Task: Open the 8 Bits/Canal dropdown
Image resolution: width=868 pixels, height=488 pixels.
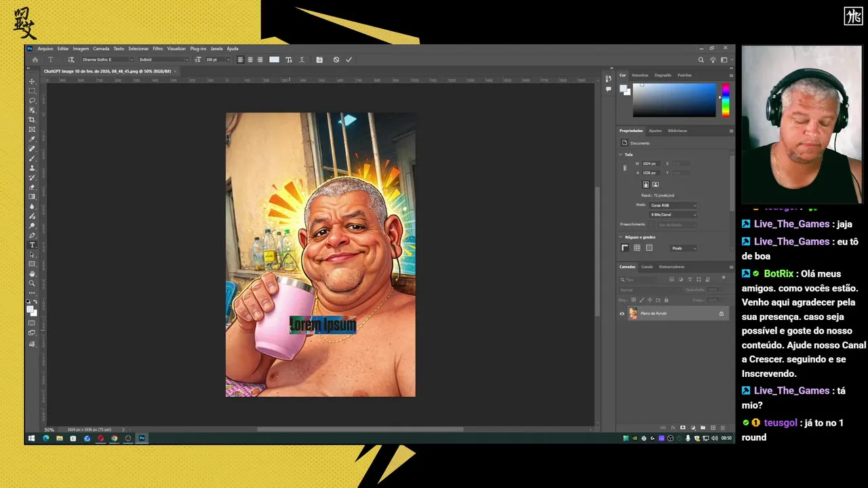Action: tap(673, 215)
